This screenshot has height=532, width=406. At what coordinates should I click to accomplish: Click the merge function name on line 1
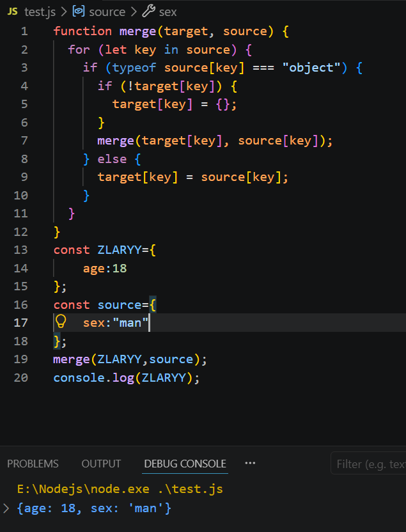137,31
